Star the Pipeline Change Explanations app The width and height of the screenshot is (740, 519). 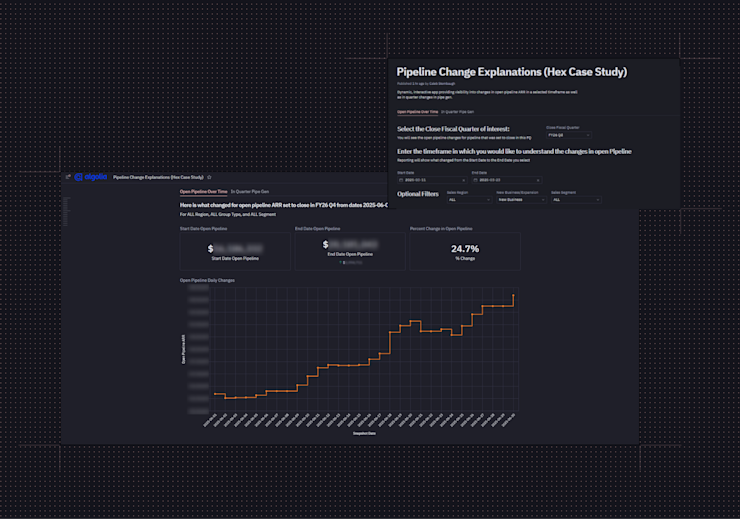209,177
